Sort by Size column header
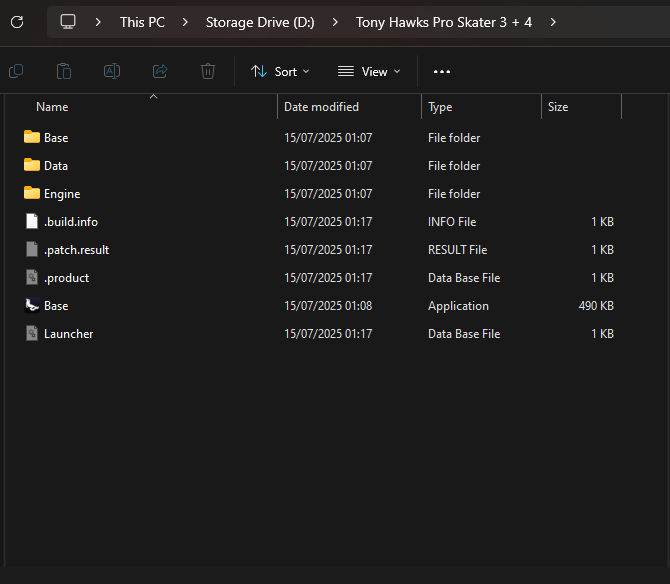Viewport: 670px width, 584px height. (x=558, y=107)
